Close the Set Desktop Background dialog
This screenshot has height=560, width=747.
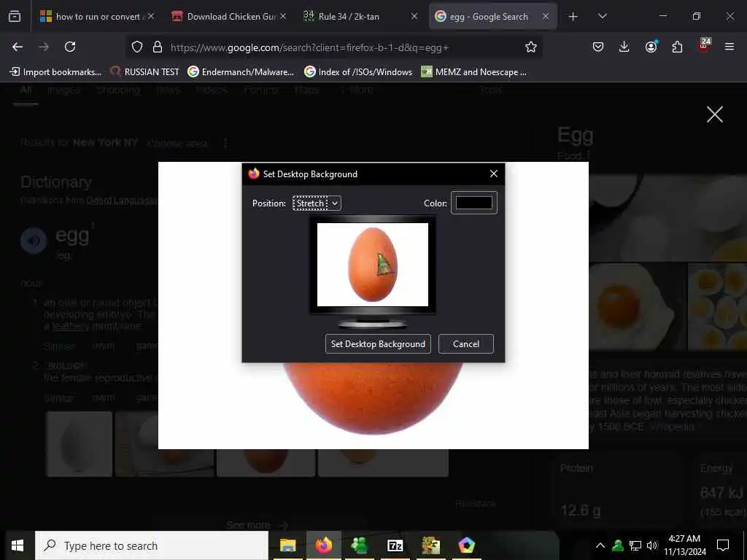494,174
